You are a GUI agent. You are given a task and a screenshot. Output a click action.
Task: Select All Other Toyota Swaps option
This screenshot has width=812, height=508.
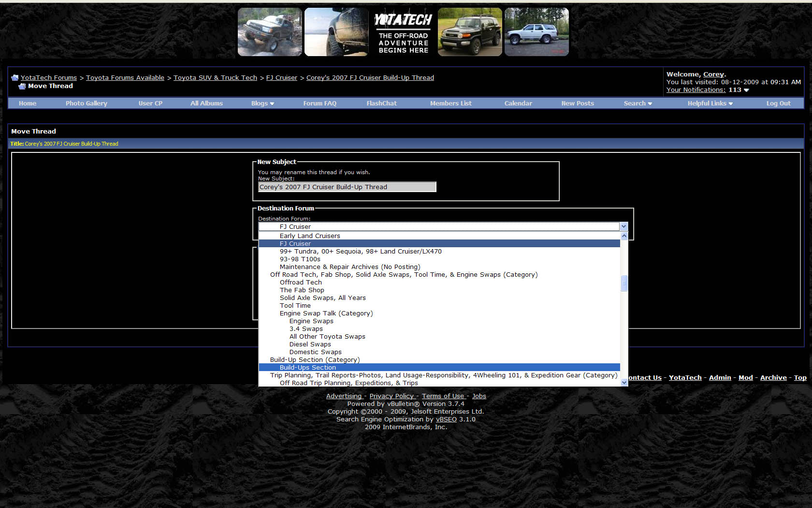coord(439,337)
